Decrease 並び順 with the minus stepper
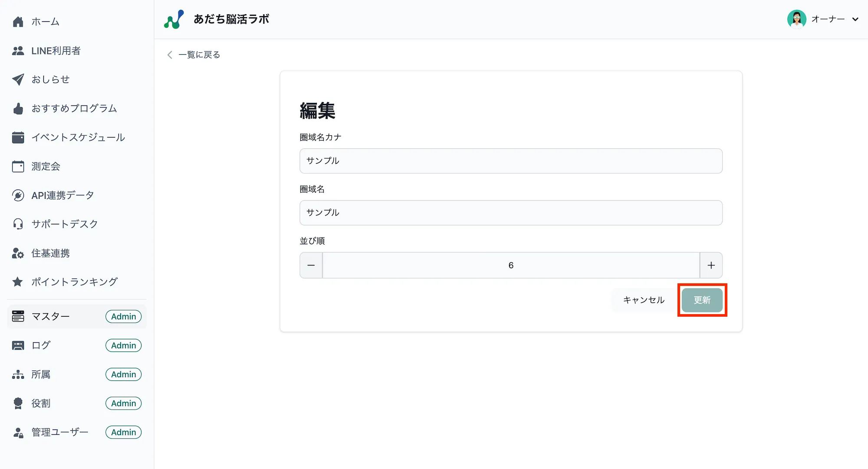The width and height of the screenshot is (868, 469). tap(311, 265)
